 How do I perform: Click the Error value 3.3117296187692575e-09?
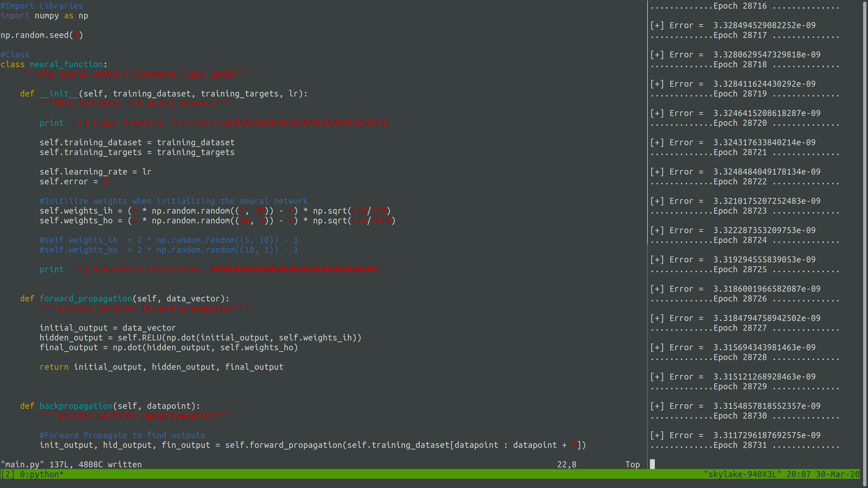point(767,435)
